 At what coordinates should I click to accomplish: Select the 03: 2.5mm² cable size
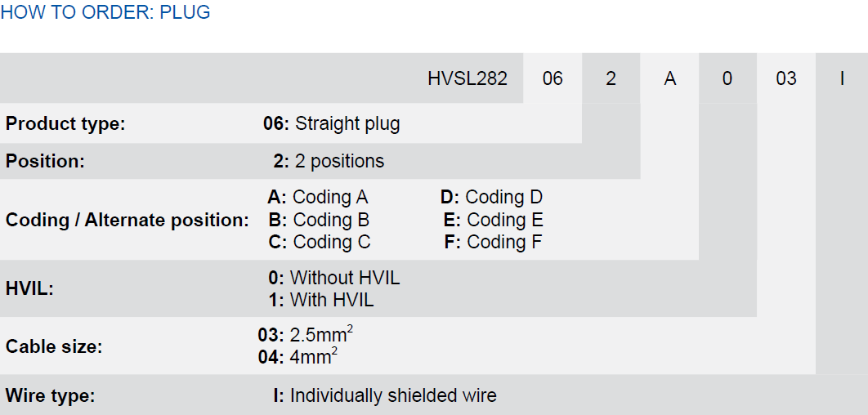pyautogui.click(x=306, y=335)
